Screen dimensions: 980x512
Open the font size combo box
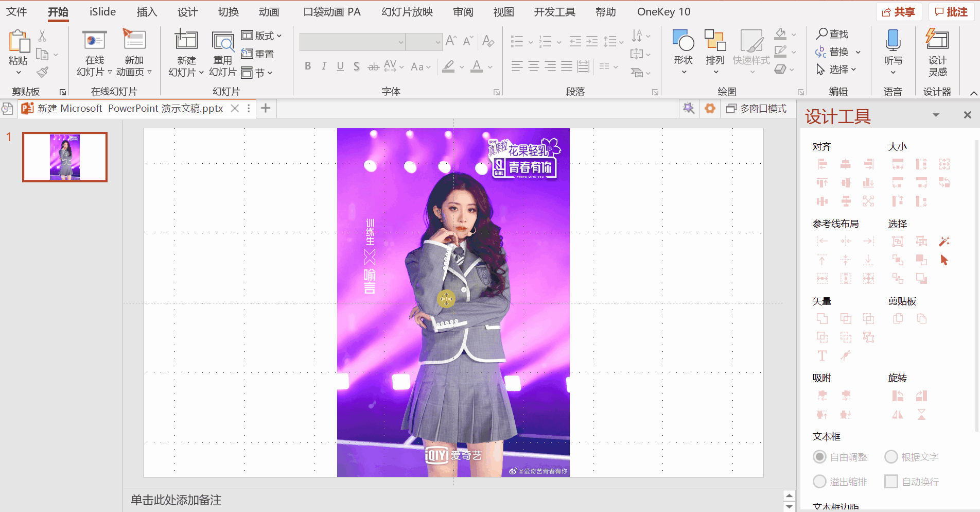click(x=424, y=42)
